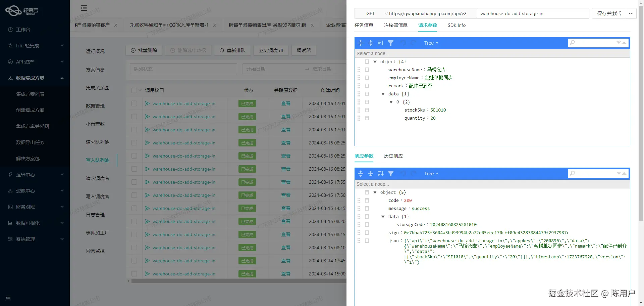Switch to the 历史响应 tab
Image resolution: width=644 pixels, height=306 pixels.
point(393,156)
